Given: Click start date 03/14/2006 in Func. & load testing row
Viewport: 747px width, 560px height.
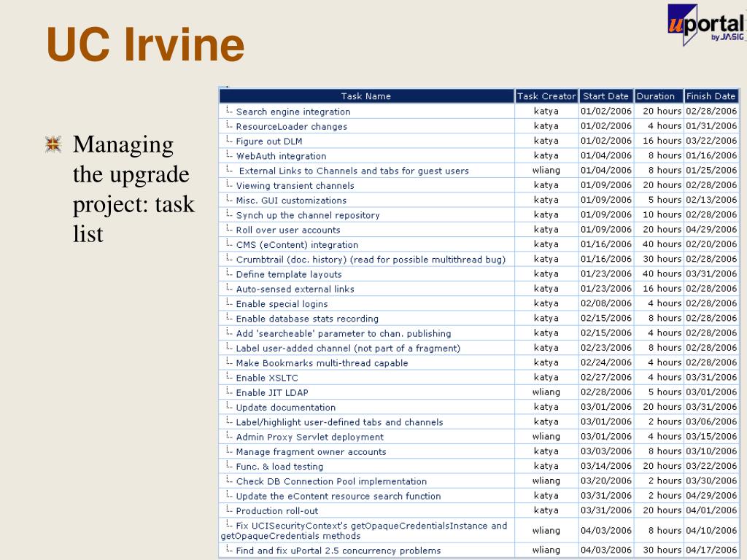Looking at the screenshot, I should pos(606,465).
